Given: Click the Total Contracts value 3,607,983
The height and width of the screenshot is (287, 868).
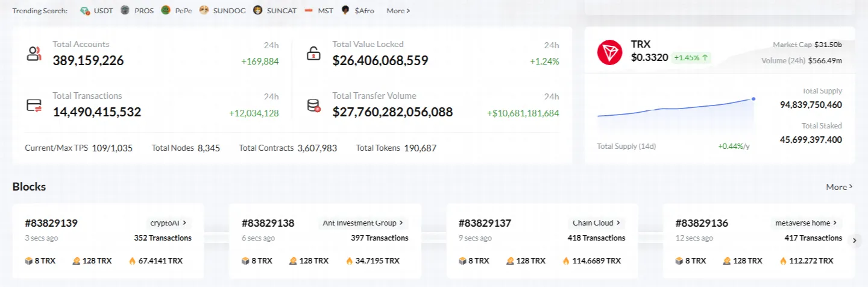Looking at the screenshot, I should 317,148.
